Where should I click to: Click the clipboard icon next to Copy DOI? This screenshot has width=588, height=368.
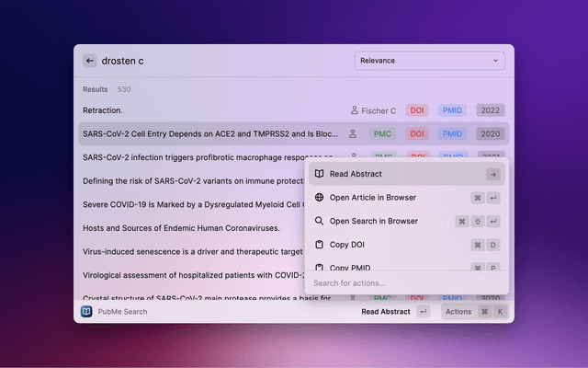(x=319, y=245)
